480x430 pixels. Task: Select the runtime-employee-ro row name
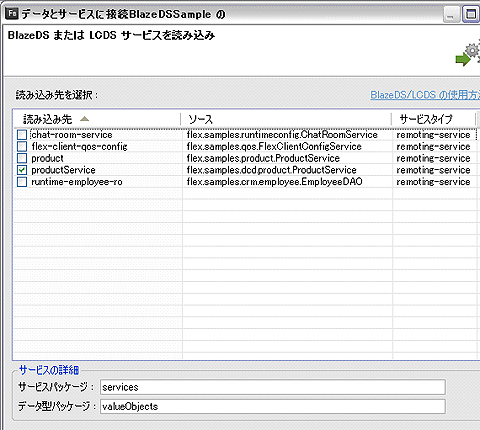(x=77, y=182)
